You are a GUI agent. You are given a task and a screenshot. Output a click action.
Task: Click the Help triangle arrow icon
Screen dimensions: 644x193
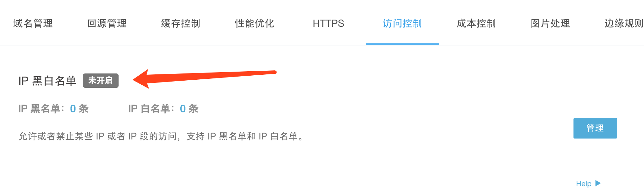tap(598, 183)
